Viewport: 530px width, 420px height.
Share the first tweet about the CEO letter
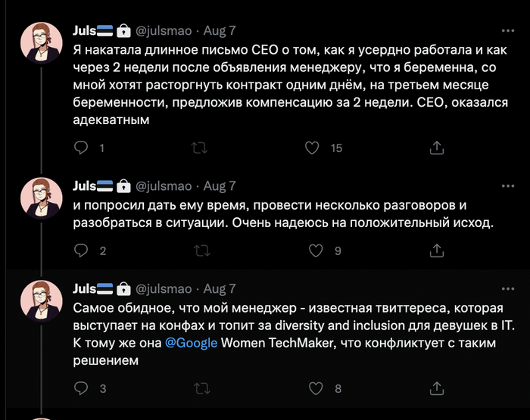point(436,148)
